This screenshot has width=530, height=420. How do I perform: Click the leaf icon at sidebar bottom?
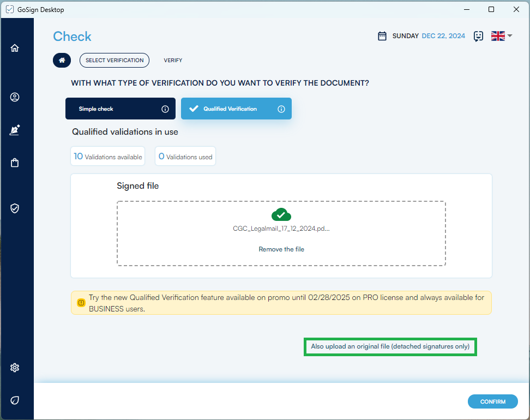pyautogui.click(x=15, y=400)
